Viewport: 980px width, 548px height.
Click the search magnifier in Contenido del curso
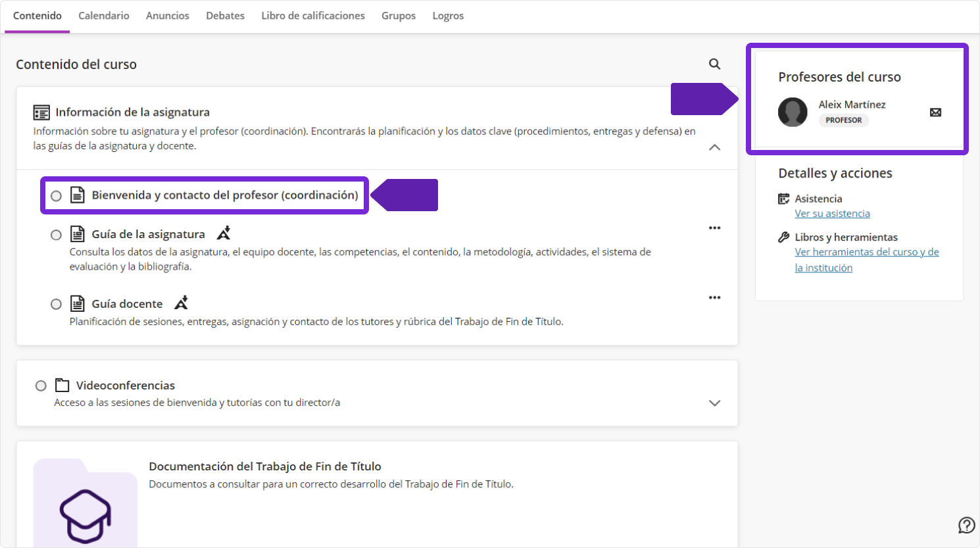tap(714, 64)
